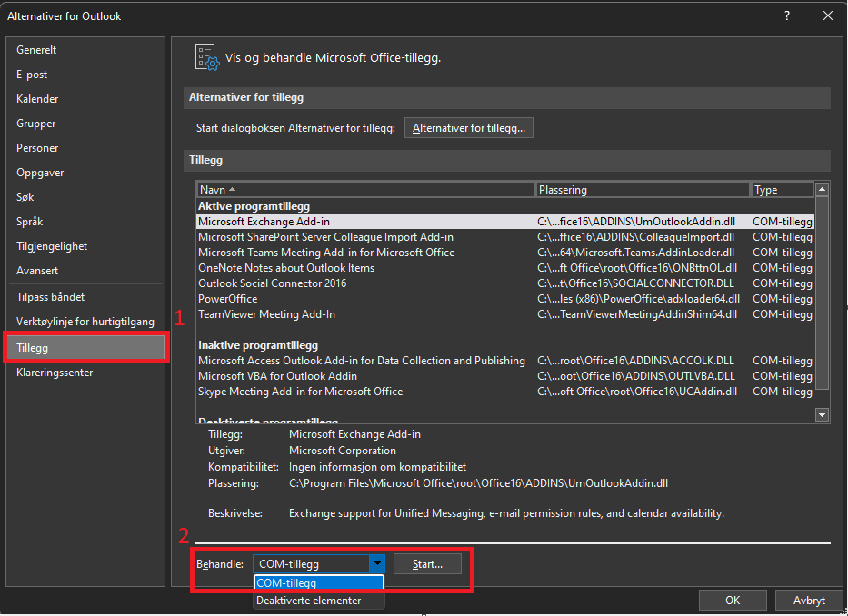Screen dimensions: 848x616
Task: Go to Tilgjengelighet settings
Action: 85,246
